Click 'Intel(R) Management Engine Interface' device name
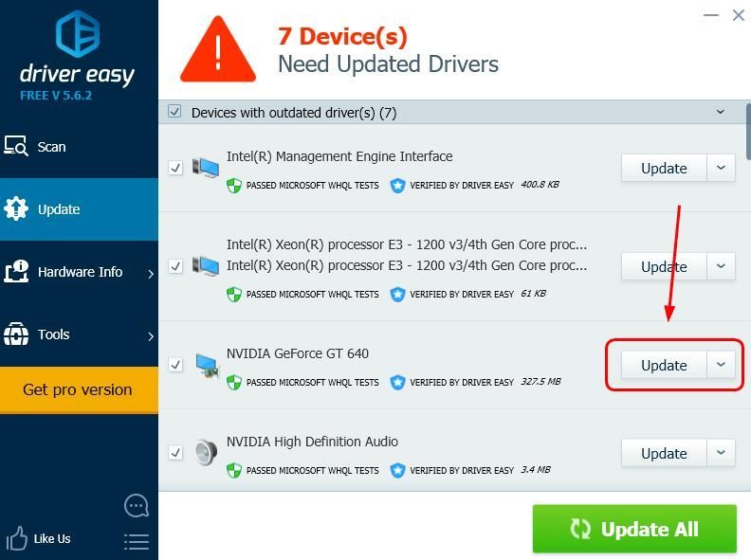751x560 pixels. click(x=339, y=156)
